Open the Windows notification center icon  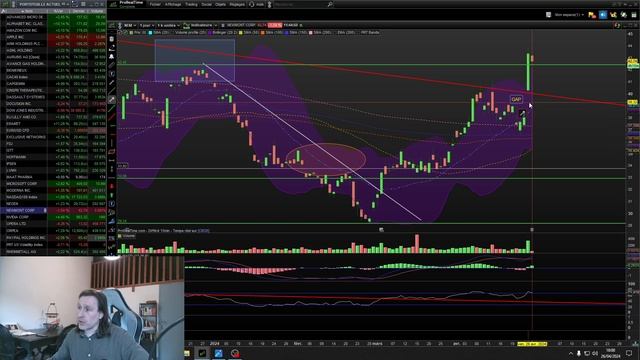[x=629, y=353]
